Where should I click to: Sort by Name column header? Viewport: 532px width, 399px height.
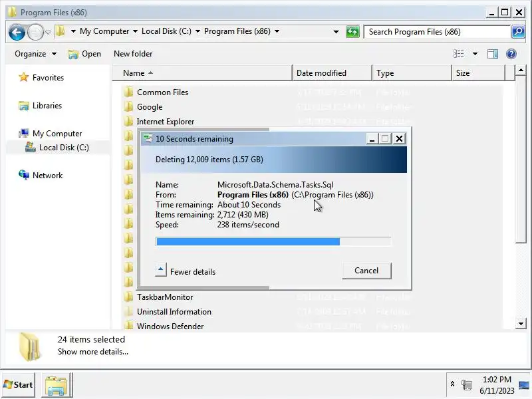(x=202, y=73)
